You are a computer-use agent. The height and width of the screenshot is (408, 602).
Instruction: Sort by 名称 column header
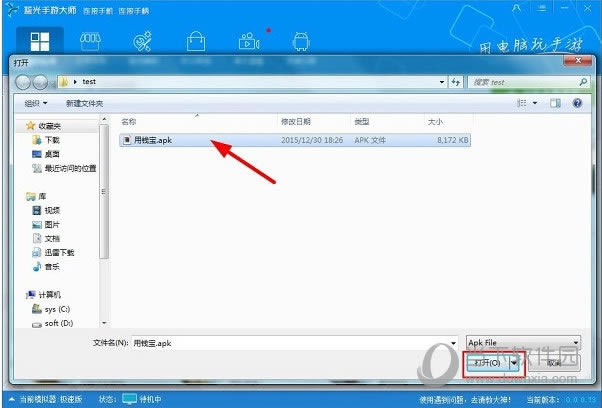(129, 122)
